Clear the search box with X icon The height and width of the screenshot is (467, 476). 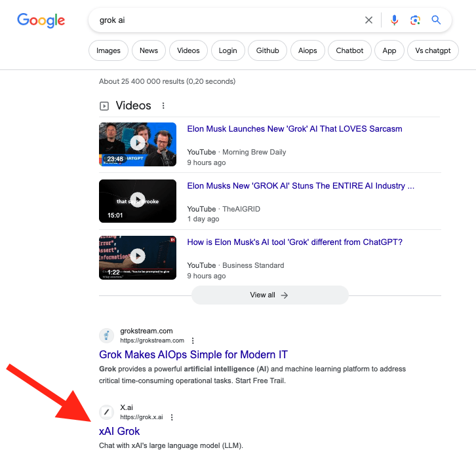tap(368, 20)
